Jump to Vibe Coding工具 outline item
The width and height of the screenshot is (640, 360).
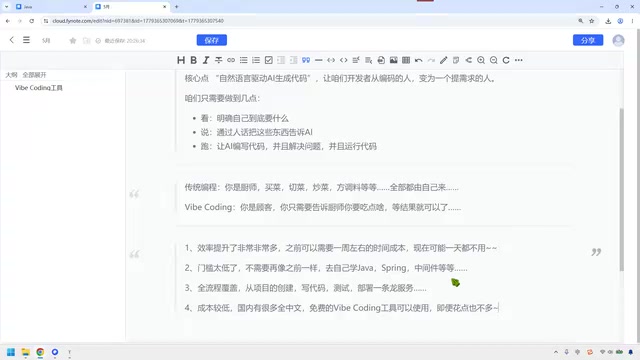click(39, 88)
